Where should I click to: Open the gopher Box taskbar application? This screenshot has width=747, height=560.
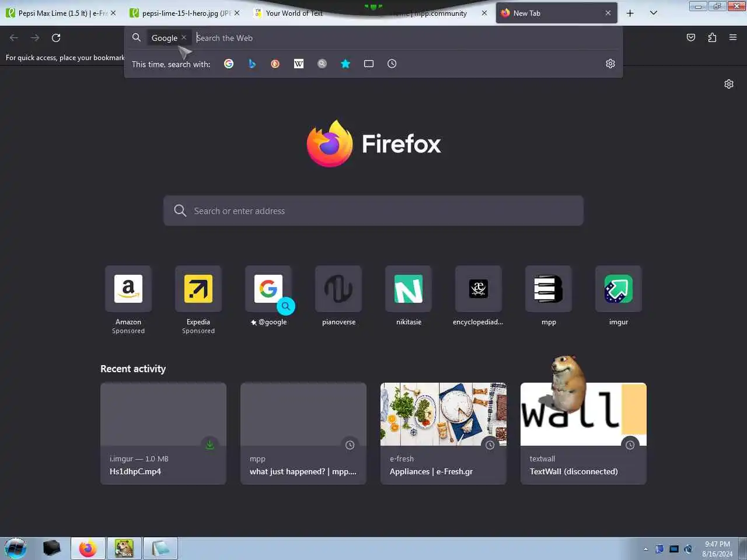pos(124,548)
